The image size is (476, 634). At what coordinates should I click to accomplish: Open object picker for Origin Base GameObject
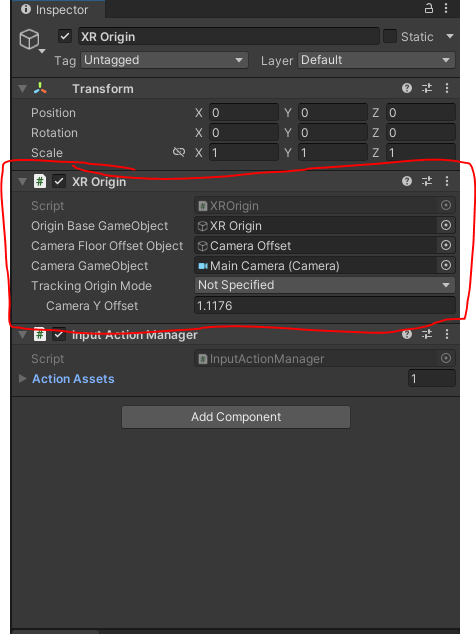point(446,225)
